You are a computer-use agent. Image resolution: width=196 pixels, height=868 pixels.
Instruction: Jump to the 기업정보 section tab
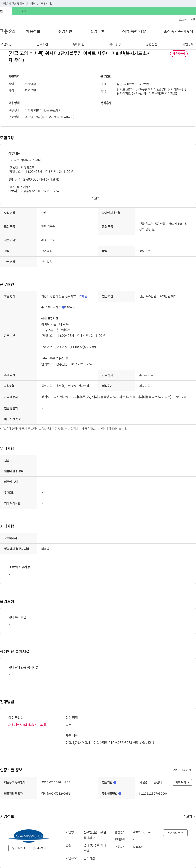pyautogui.click(x=188, y=44)
